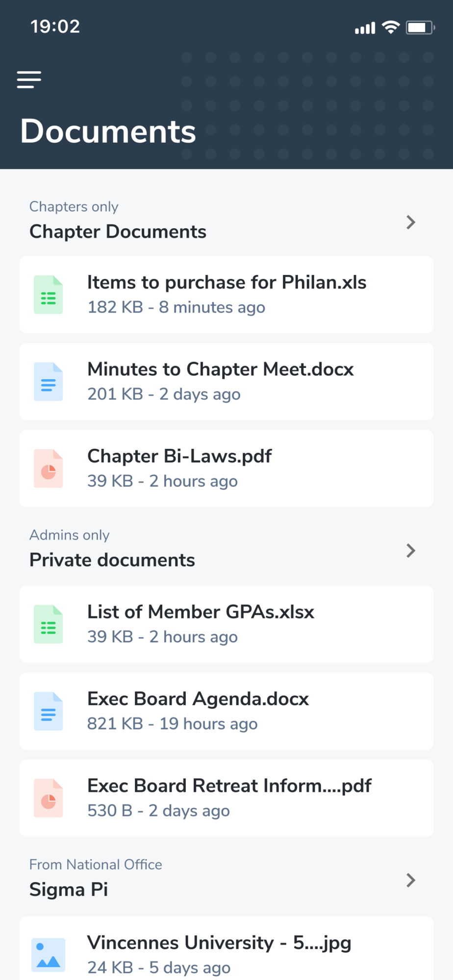Tap the red PDF icon for Chapter Bi-Laws

tap(48, 468)
